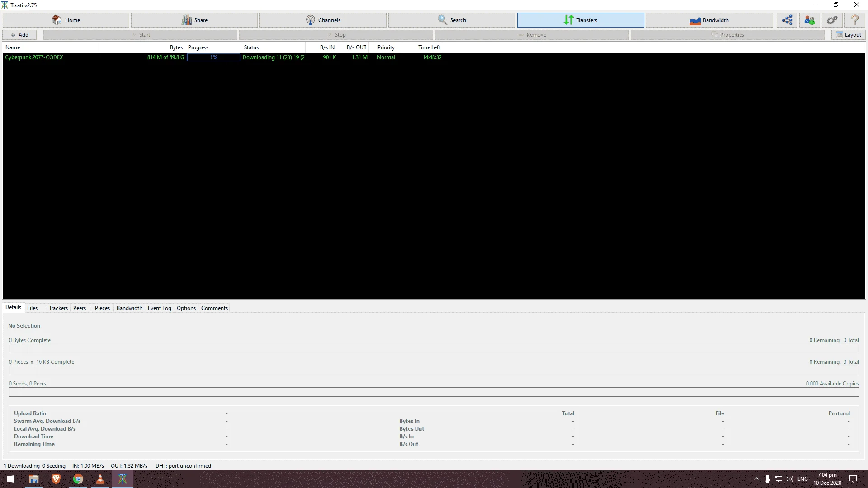This screenshot has width=868, height=488.
Task: Click the Tixati taskbar icon
Action: point(123,479)
